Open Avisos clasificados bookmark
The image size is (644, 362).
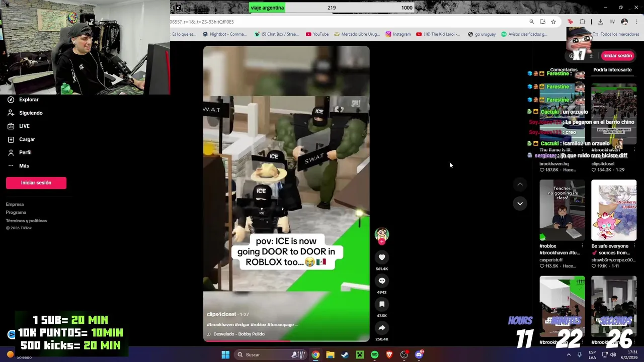coord(524,34)
